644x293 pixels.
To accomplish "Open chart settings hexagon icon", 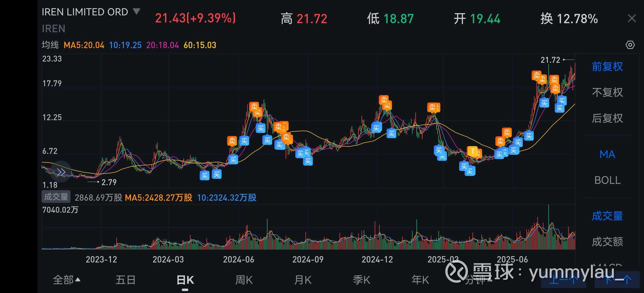I will 630,45.
